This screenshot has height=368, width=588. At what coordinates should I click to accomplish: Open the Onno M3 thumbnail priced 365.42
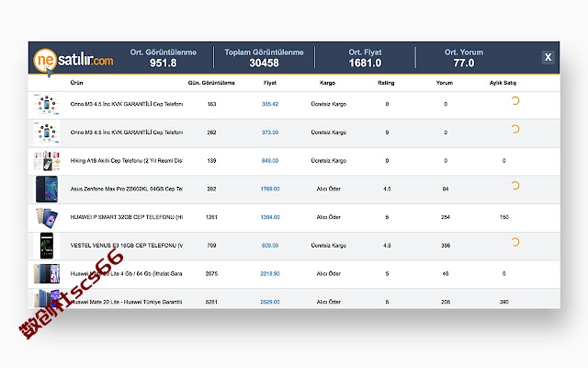(x=47, y=104)
